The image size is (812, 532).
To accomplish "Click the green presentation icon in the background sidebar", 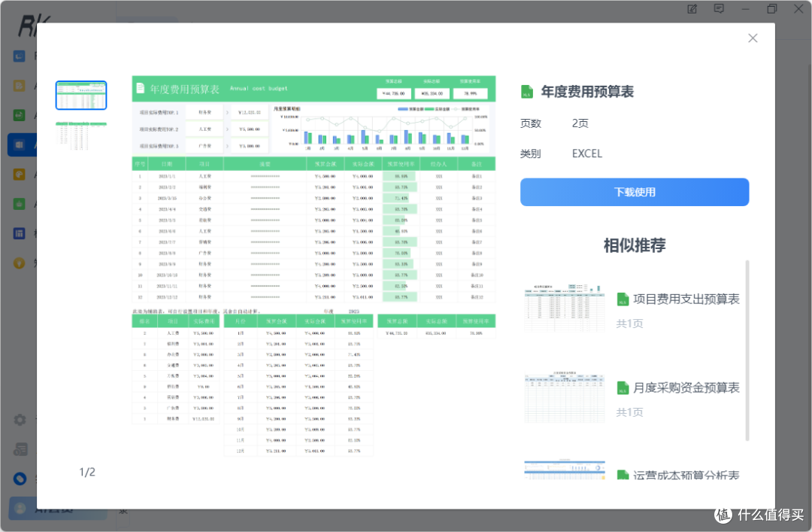I will [19, 115].
